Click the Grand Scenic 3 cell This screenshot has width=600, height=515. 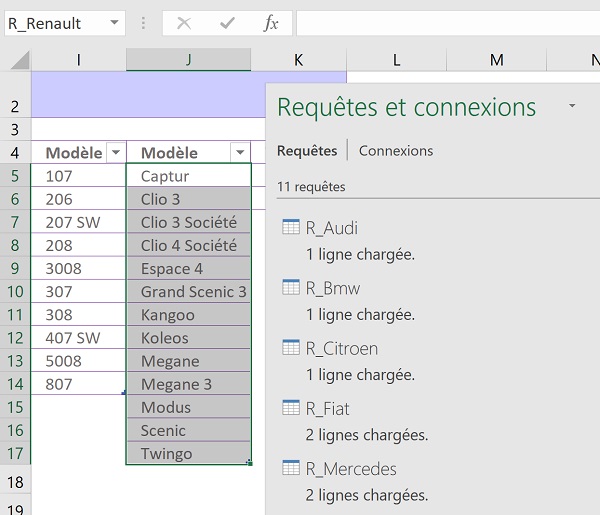point(189,291)
